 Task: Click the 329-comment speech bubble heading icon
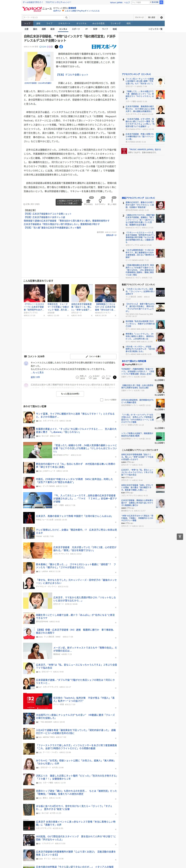point(25,356)
